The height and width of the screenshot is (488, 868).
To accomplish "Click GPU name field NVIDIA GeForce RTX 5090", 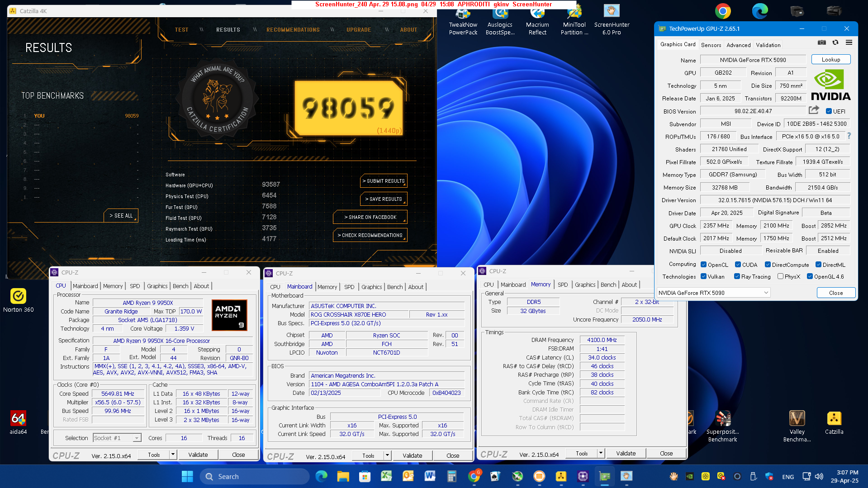I will [x=753, y=60].
